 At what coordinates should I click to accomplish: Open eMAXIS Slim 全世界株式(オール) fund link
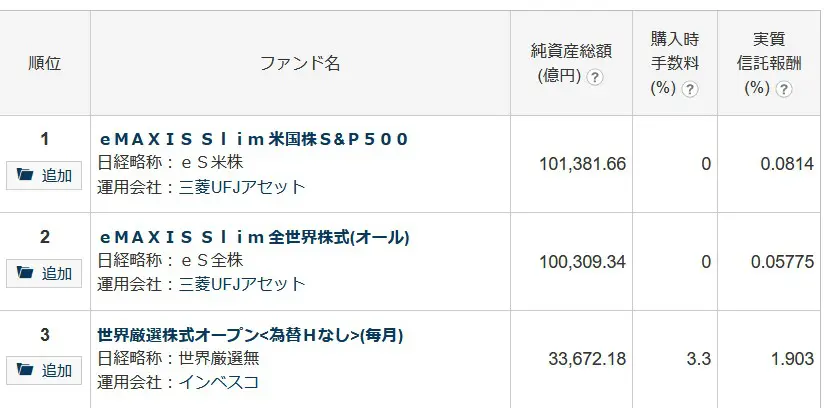click(254, 237)
